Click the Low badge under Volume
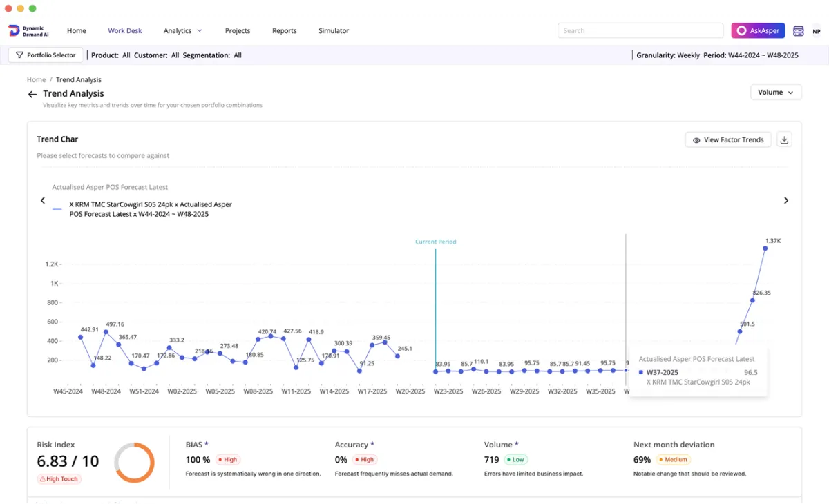 [515, 459]
